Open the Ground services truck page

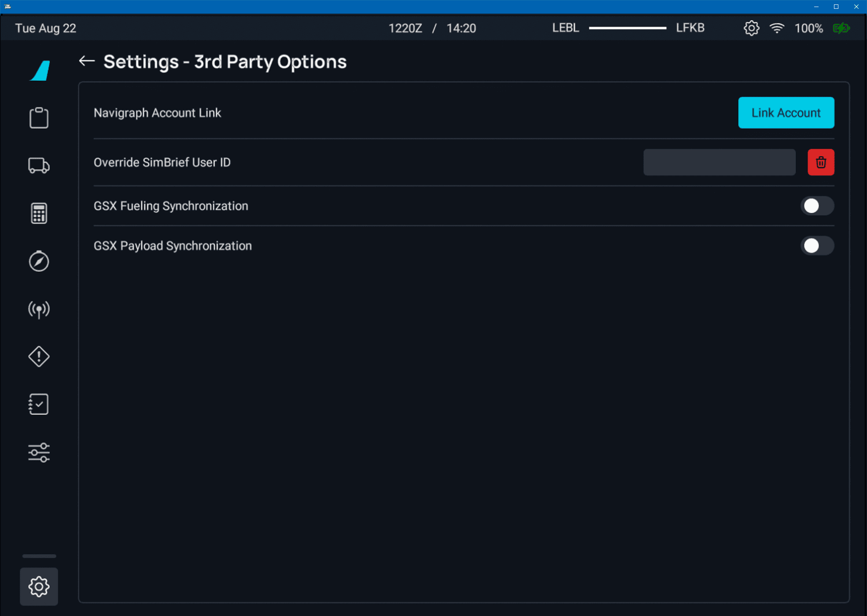(39, 165)
